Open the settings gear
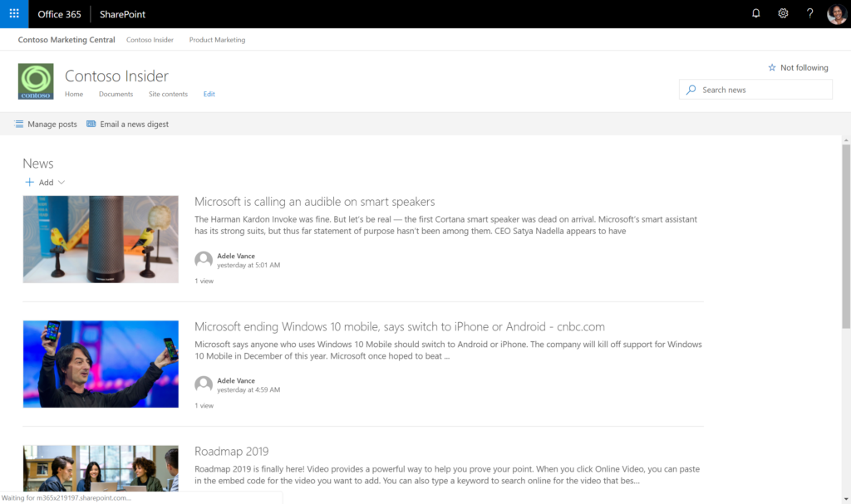The image size is (851, 504). pyautogui.click(x=783, y=13)
